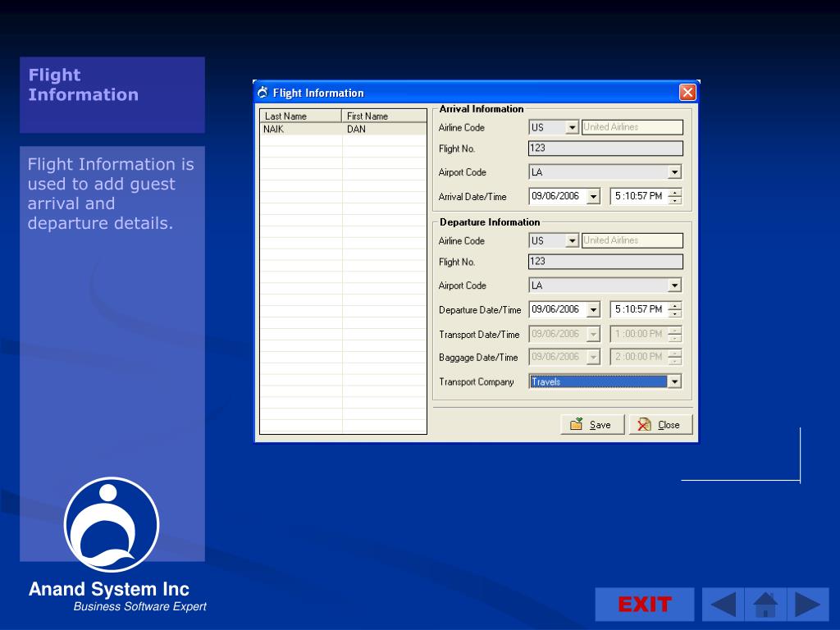Click the Save button
Viewport: 840px width, 630px height.
tap(592, 425)
